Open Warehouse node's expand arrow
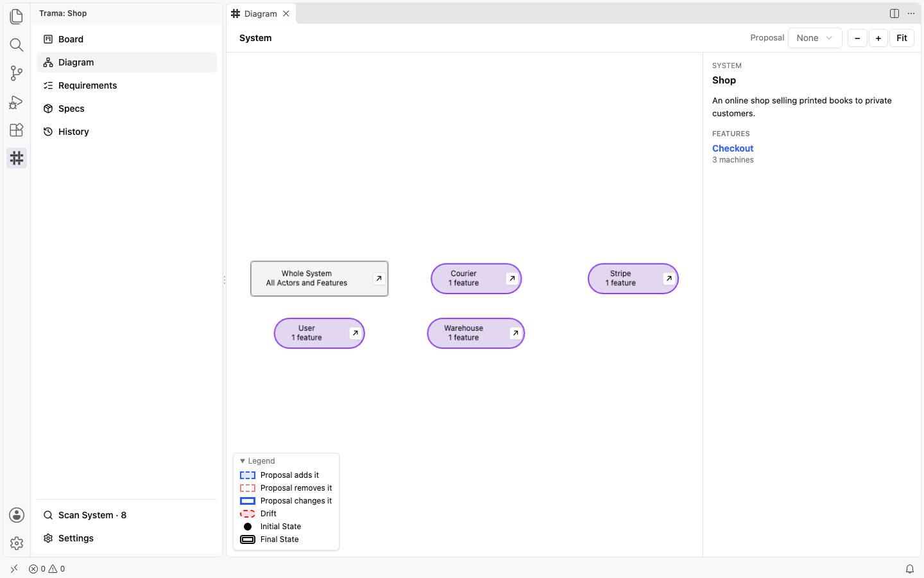Image resolution: width=924 pixels, height=578 pixels. [515, 333]
